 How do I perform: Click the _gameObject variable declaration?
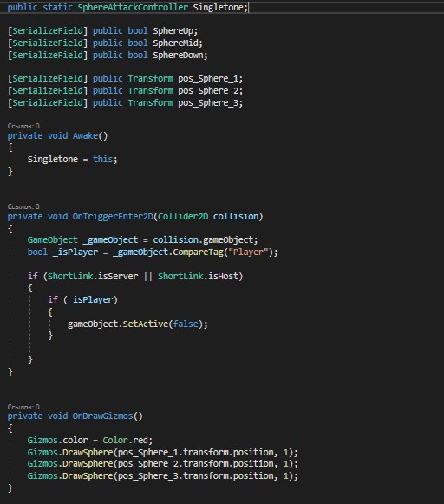point(110,239)
